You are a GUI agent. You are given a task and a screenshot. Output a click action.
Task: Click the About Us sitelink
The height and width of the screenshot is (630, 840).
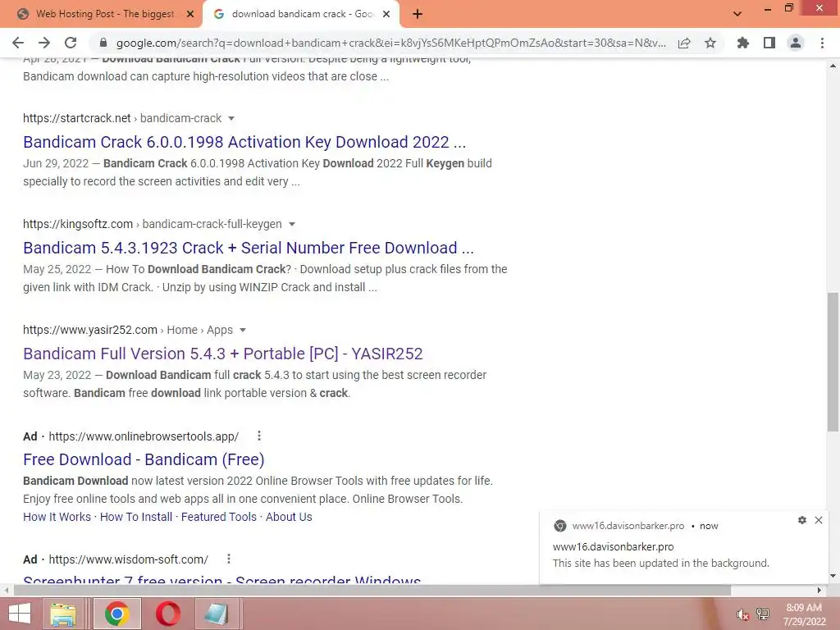(289, 517)
